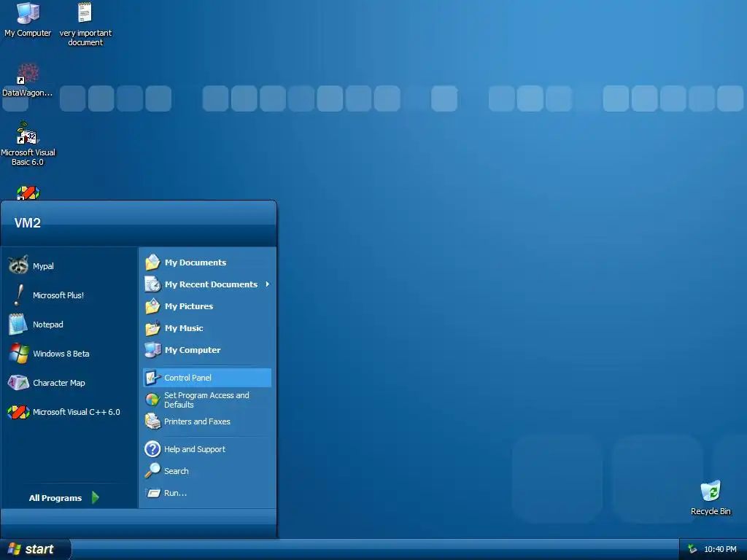
Task: Click My Recent Documents label text
Action: 211,284
